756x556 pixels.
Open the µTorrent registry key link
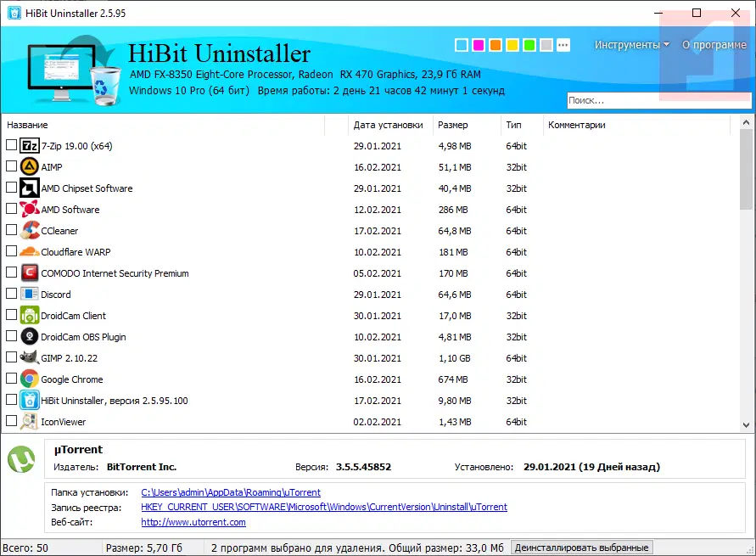pos(324,507)
